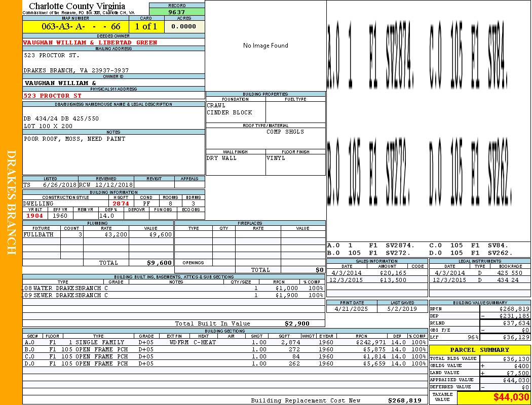The height and width of the screenshot is (405, 532).
Task: Click the Total Built In Value $2,900
Action: (x=297, y=323)
